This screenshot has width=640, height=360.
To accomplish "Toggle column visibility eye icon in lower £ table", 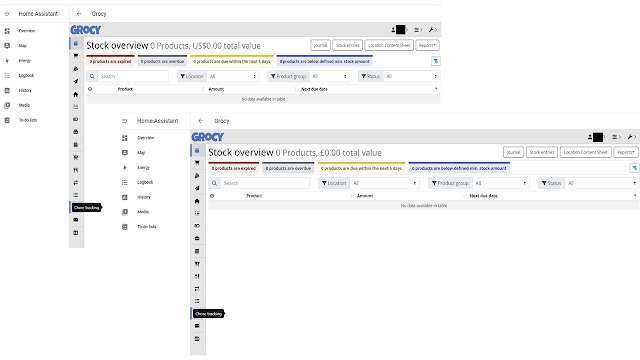I will tap(212, 196).
